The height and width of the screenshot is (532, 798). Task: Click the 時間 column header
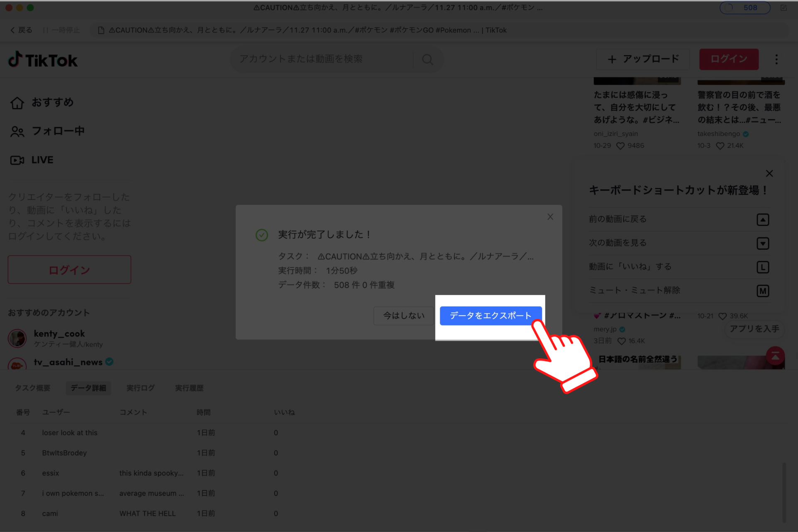tap(203, 412)
